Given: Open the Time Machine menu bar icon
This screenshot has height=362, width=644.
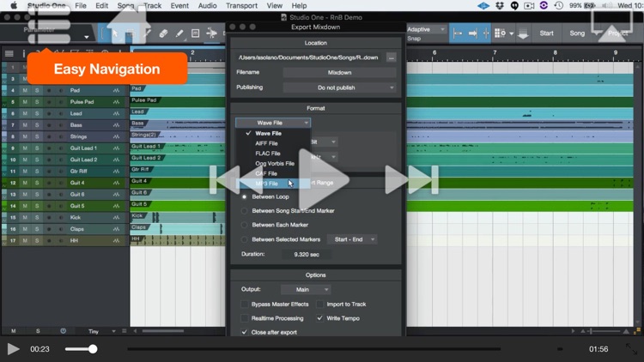Looking at the screenshot, I should click(558, 6).
